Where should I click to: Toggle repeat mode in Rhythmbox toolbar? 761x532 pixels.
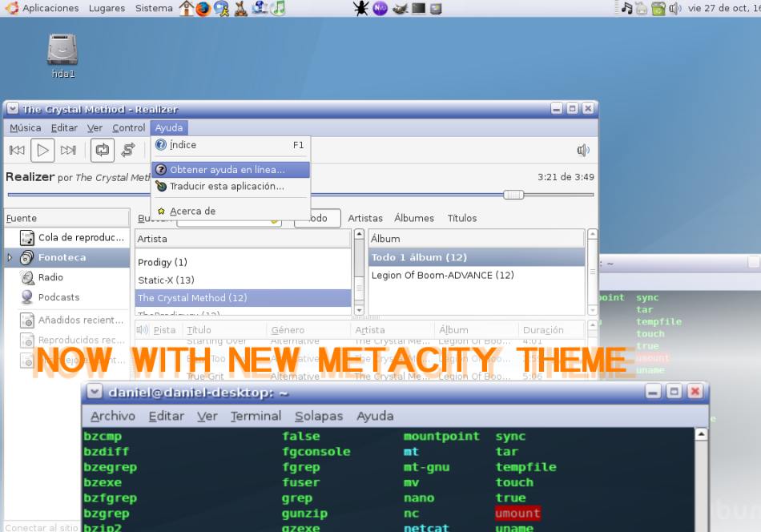[x=103, y=150]
